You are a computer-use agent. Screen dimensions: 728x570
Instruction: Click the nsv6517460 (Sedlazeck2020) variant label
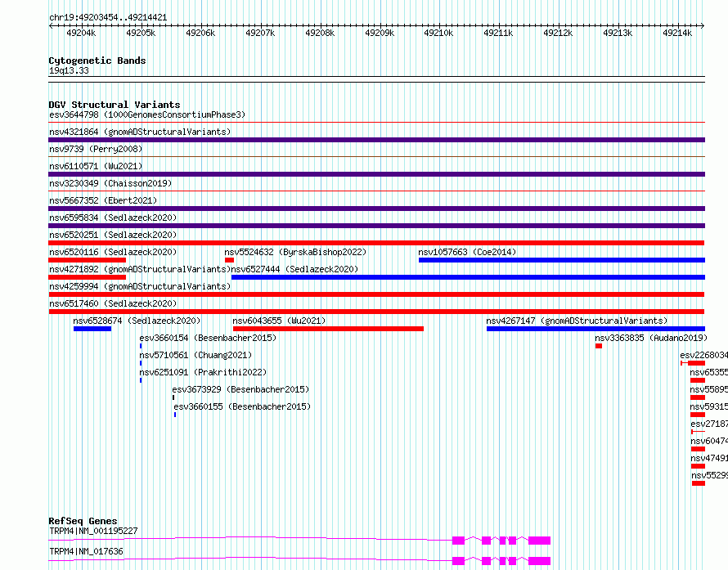[x=113, y=303]
